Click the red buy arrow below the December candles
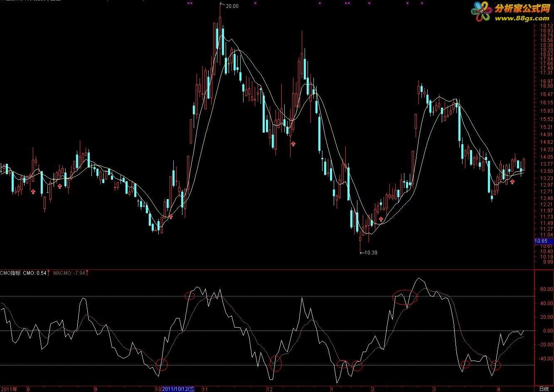The image size is (554, 392). point(293,144)
